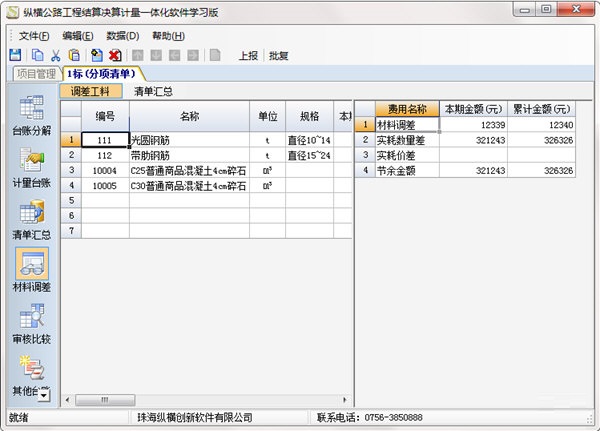Switch to the 项目管理 tab
Viewport: 600px width, 431px height.
click(37, 74)
